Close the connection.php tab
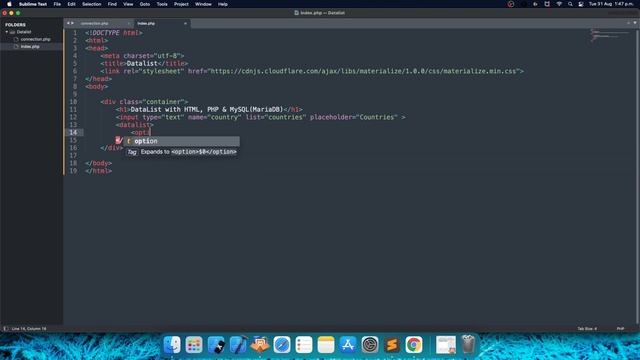640x360 pixels. tap(129, 24)
